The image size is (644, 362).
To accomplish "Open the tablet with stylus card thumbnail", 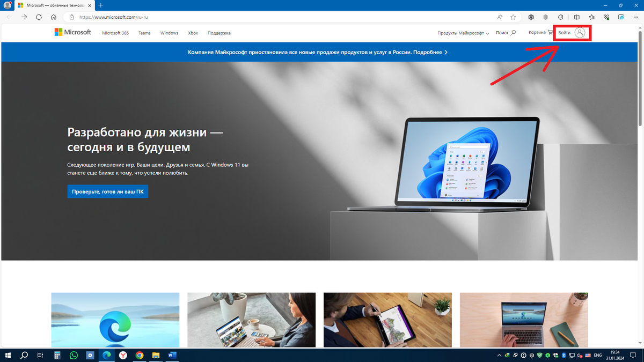I will point(387,320).
